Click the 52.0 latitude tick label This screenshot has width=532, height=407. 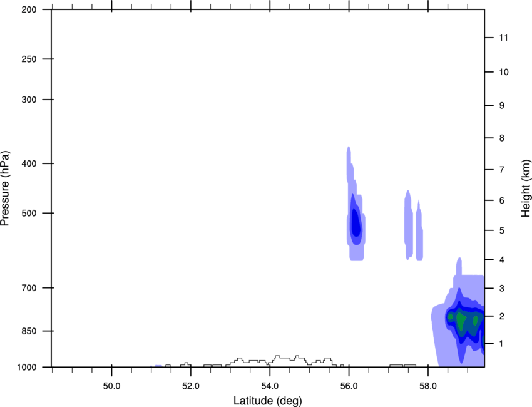[191, 386]
